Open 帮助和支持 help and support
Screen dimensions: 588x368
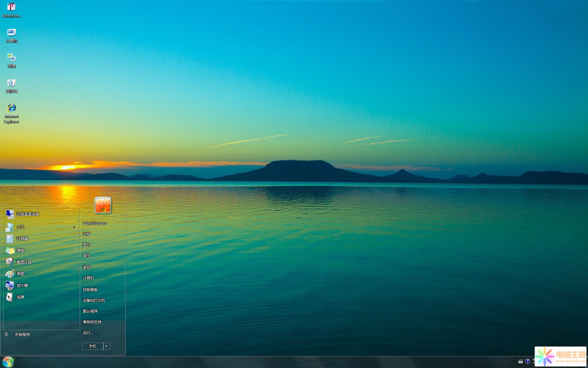pos(92,322)
